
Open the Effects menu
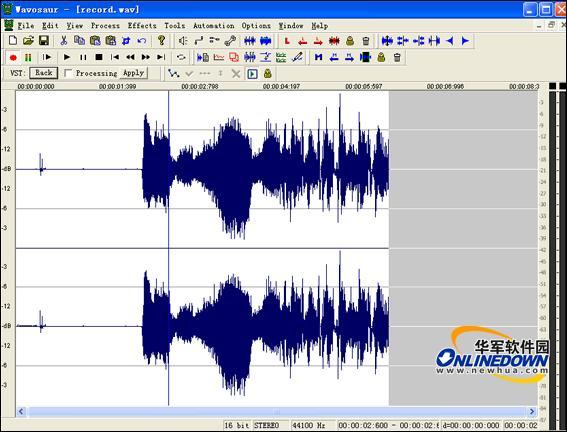(142, 26)
